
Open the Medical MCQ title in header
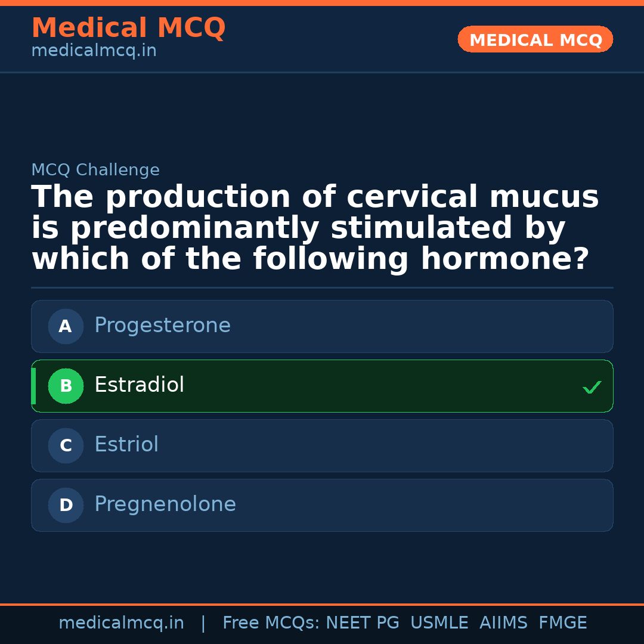pyautogui.click(x=128, y=28)
